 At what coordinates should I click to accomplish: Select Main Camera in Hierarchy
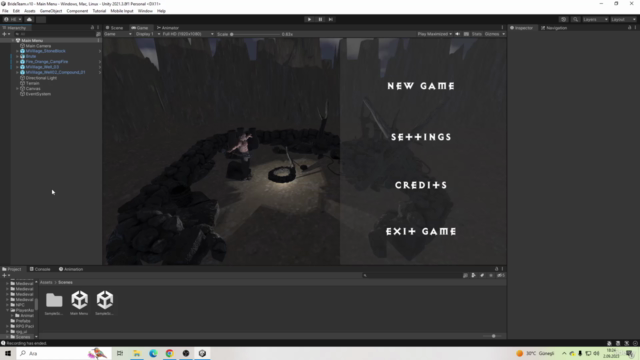pyautogui.click(x=38, y=46)
